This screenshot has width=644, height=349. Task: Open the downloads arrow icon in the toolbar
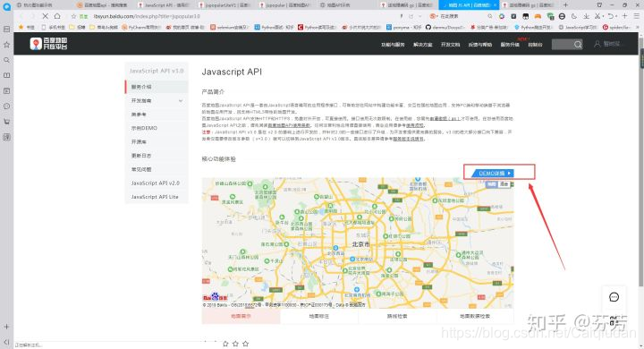coord(586,16)
